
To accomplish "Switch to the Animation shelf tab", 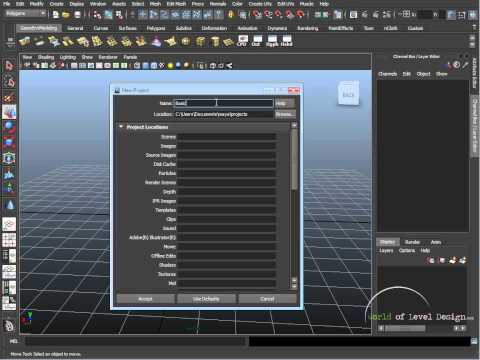I will pos(247,28).
